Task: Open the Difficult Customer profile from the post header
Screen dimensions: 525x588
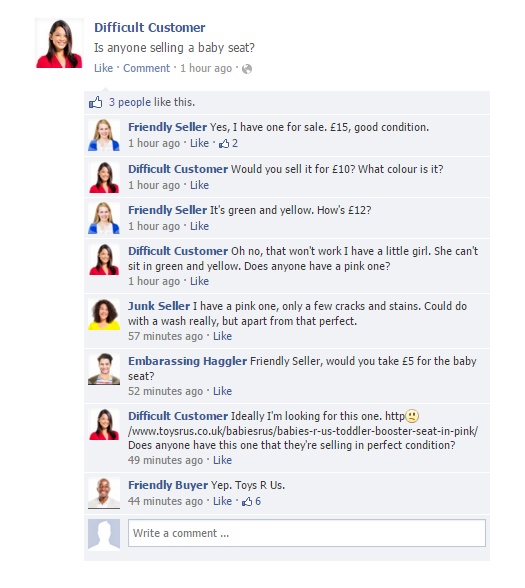Action: (x=150, y=27)
